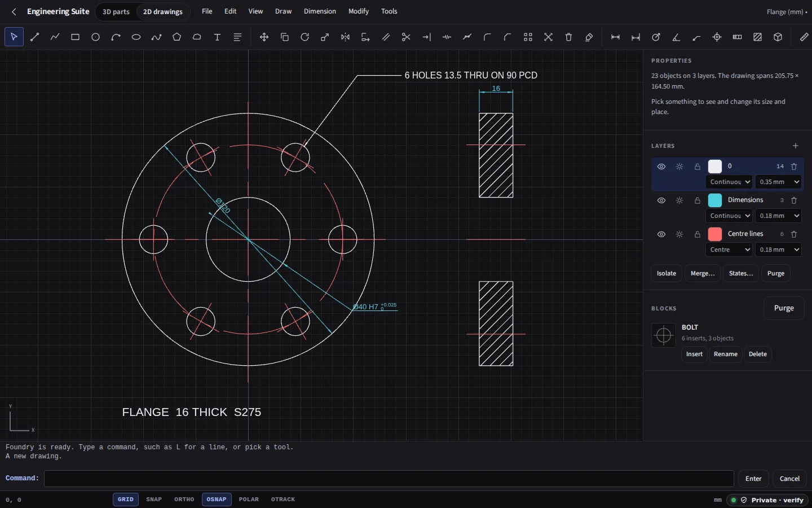Screen dimensions: 812x508
Task: Disable OSNAP mode
Action: (x=217, y=500)
